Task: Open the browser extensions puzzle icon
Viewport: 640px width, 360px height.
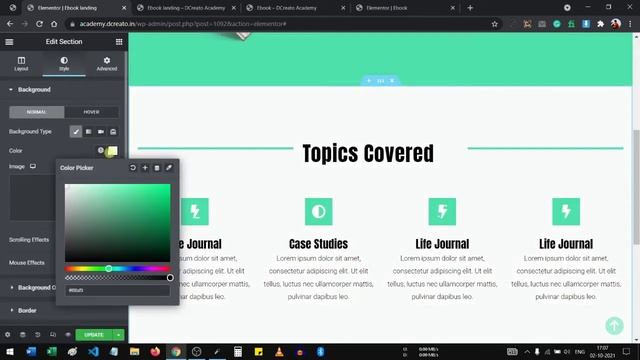Action: click(600, 24)
